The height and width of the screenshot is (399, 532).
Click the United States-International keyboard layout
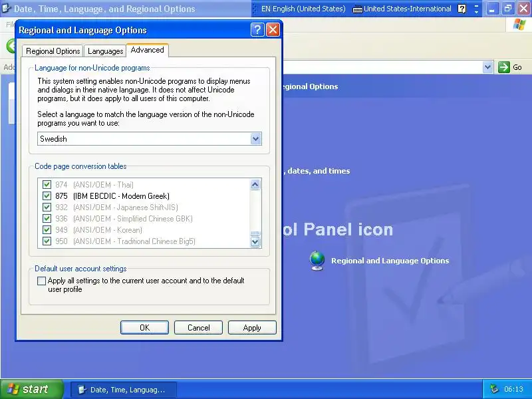point(402,9)
